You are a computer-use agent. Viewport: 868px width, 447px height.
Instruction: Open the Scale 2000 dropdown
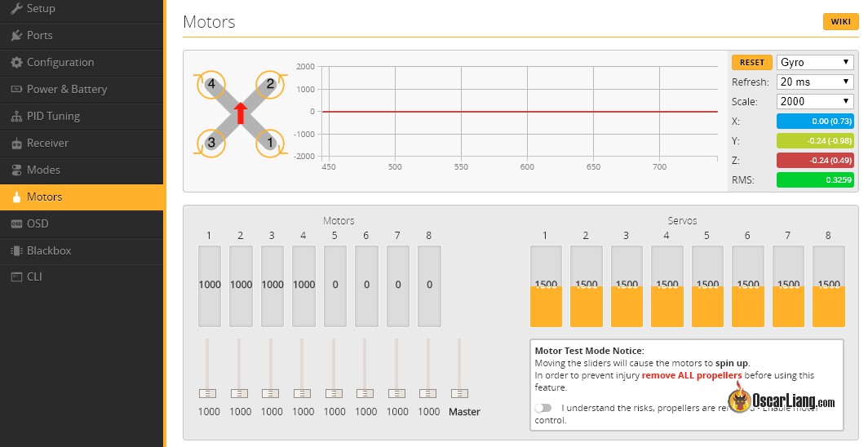815,101
